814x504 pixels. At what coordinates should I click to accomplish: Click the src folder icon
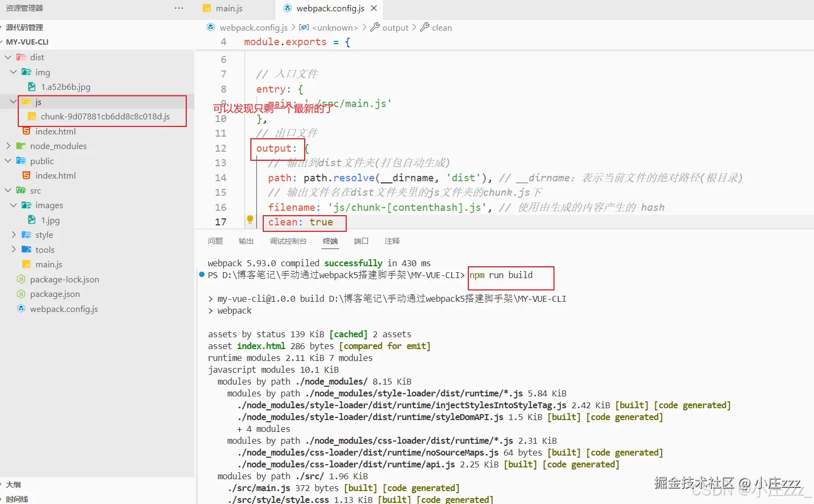[21, 190]
